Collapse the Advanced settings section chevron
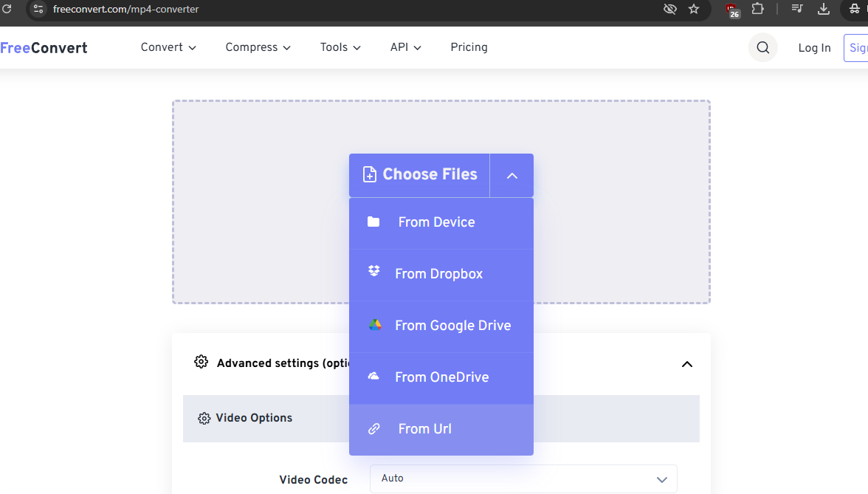 click(686, 364)
